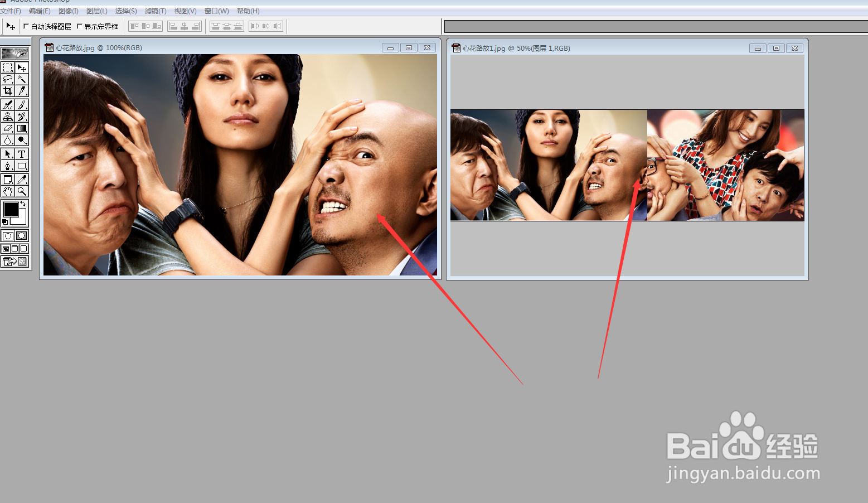
Task: Distribute top edges of layers
Action: pos(216,26)
